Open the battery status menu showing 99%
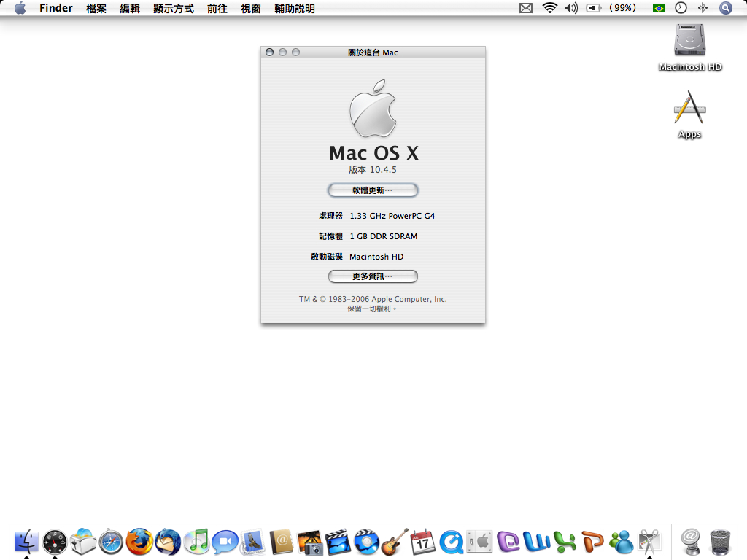747x560 pixels. pyautogui.click(x=611, y=8)
